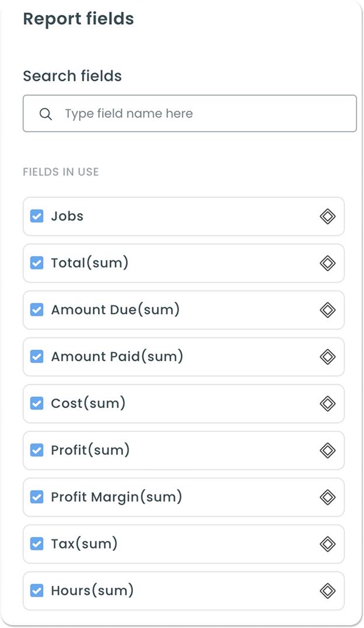Image resolution: width=364 pixels, height=628 pixels.
Task: Turn off the Tax(sum) checkbox
Action: point(37,544)
